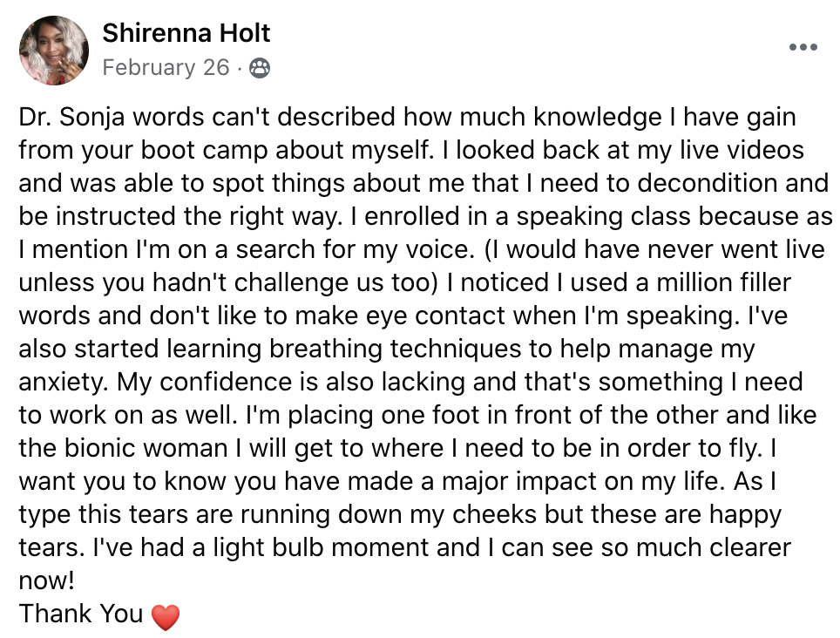This screenshot has height=638, width=840.
Task: Click the word "anxiety" in the post
Action: pyautogui.click(x=64, y=383)
